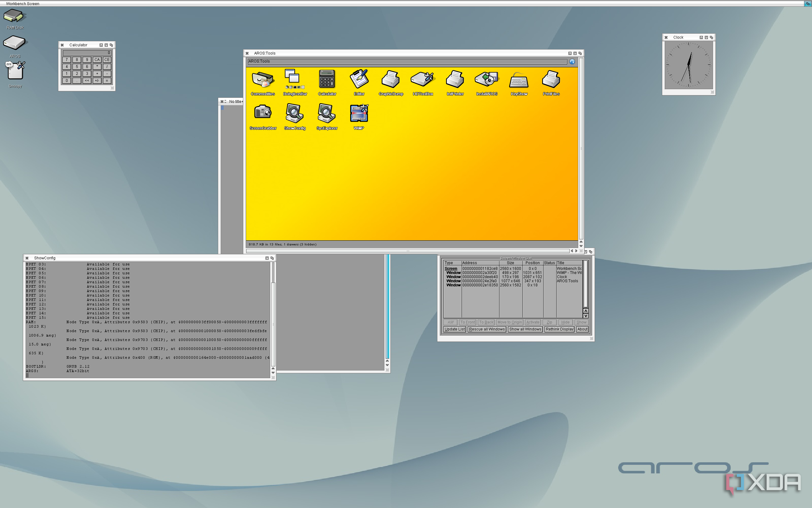Click WiMP list scroll-up arrow
Screen dimensions: 812x508
pos(586,311)
